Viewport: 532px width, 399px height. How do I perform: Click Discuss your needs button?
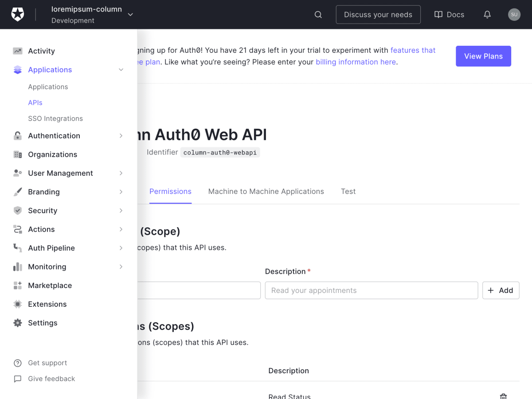point(378,15)
